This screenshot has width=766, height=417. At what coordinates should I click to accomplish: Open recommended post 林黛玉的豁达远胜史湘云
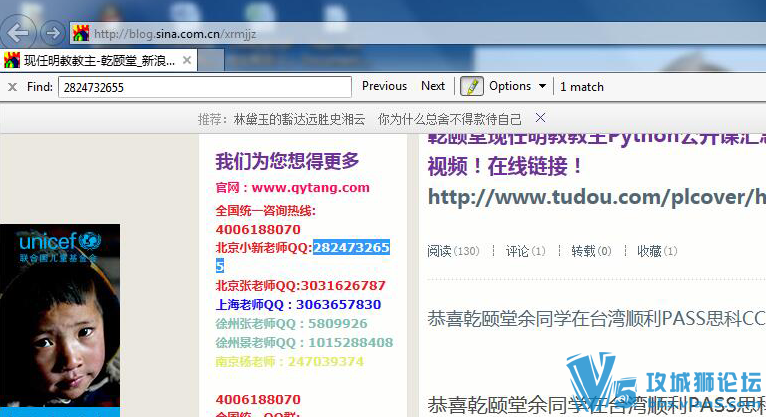pos(299,119)
